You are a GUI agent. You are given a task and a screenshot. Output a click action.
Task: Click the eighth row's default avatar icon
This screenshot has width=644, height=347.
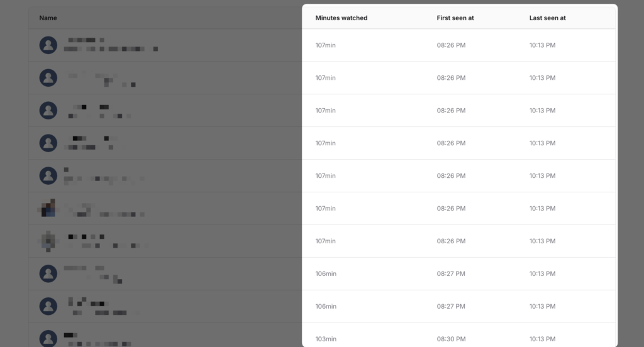click(48, 273)
